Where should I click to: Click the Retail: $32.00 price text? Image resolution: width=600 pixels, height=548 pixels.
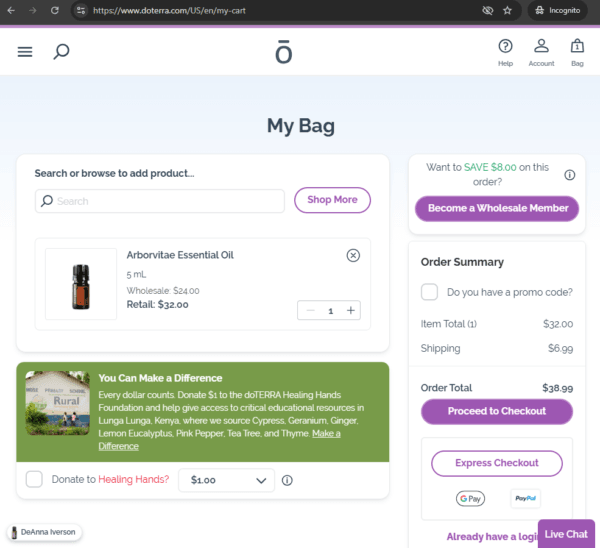(157, 305)
